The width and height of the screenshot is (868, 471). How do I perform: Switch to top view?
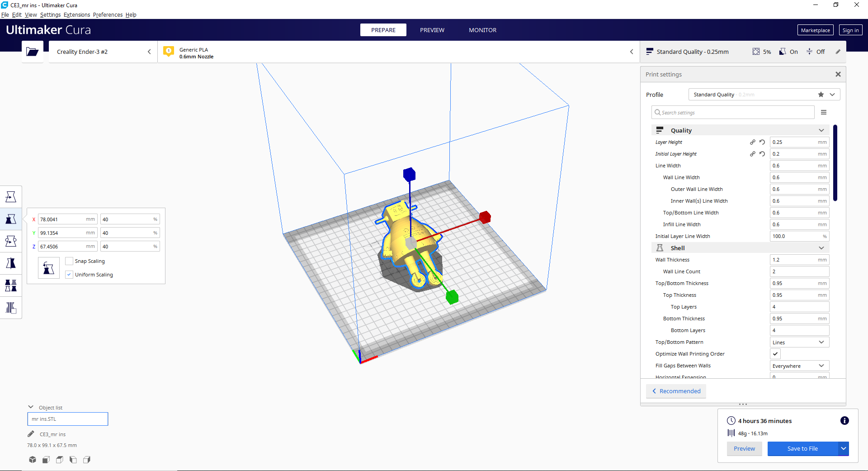click(x=60, y=460)
